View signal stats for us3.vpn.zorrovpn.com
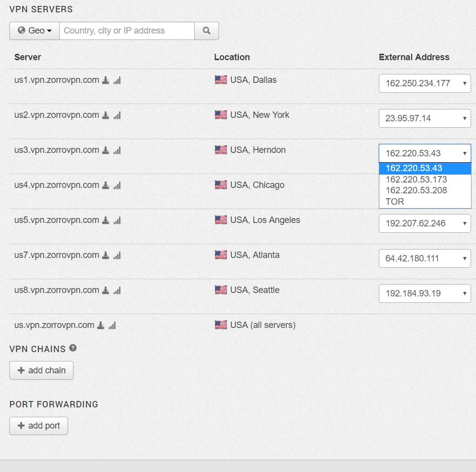The width and height of the screenshot is (476, 472). [117, 150]
